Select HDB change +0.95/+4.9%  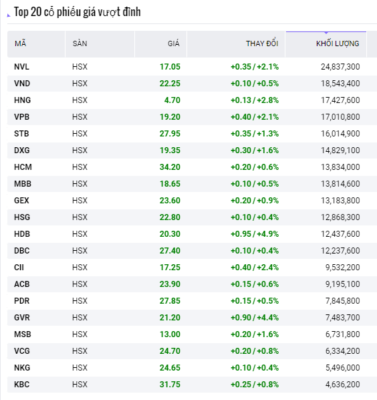coord(255,234)
